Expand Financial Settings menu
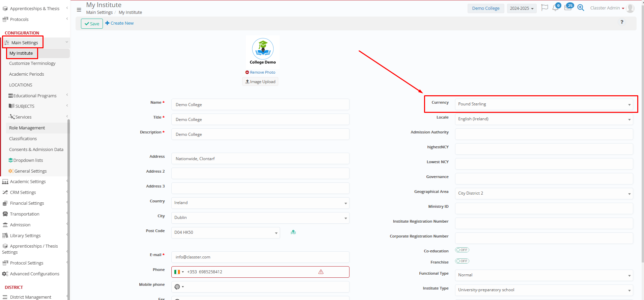 (27, 203)
